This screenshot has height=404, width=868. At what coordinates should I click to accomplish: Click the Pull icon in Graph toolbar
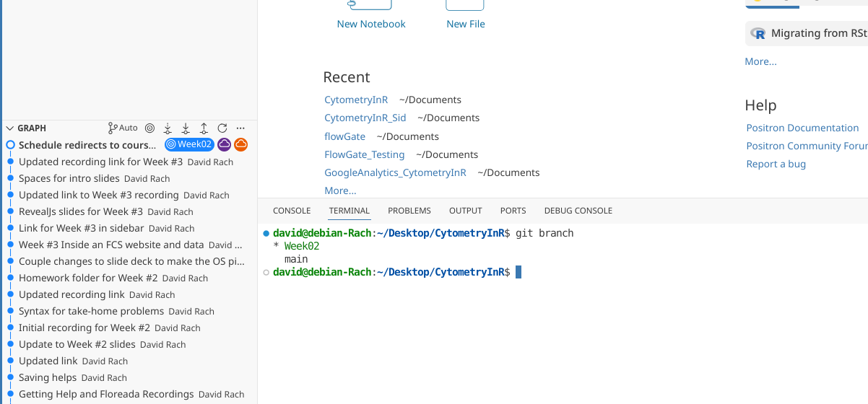(186, 128)
